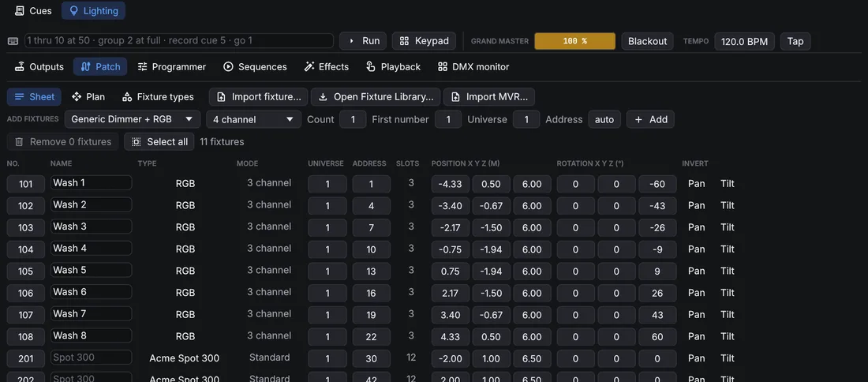Click the Acme Spot 300 type of 201
868x382 pixels.
click(185, 358)
